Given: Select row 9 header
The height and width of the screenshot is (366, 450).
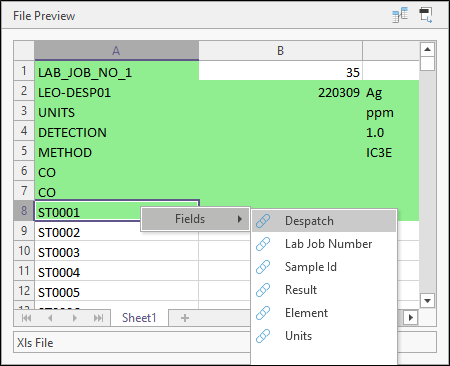Looking at the screenshot, I should point(24,231).
